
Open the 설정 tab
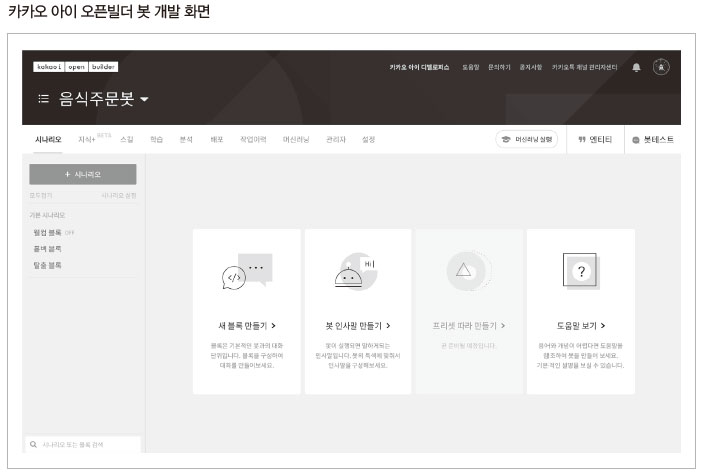pyautogui.click(x=368, y=140)
